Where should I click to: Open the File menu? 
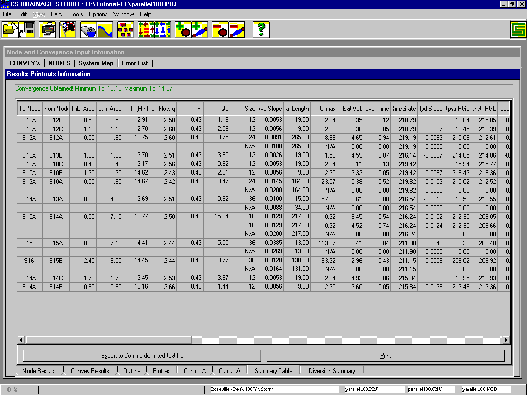click(7, 14)
